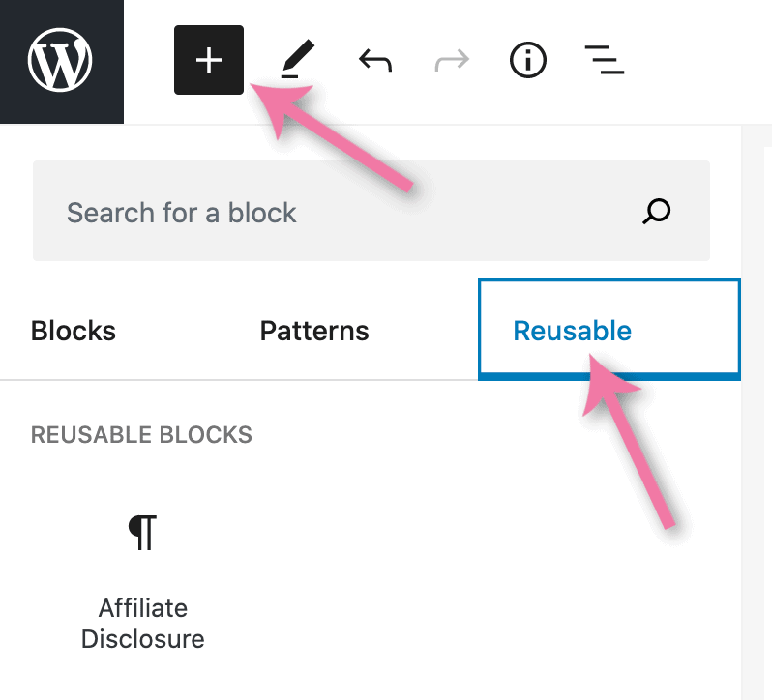
Task: Focus the "Search for a block" field
Action: tap(371, 211)
